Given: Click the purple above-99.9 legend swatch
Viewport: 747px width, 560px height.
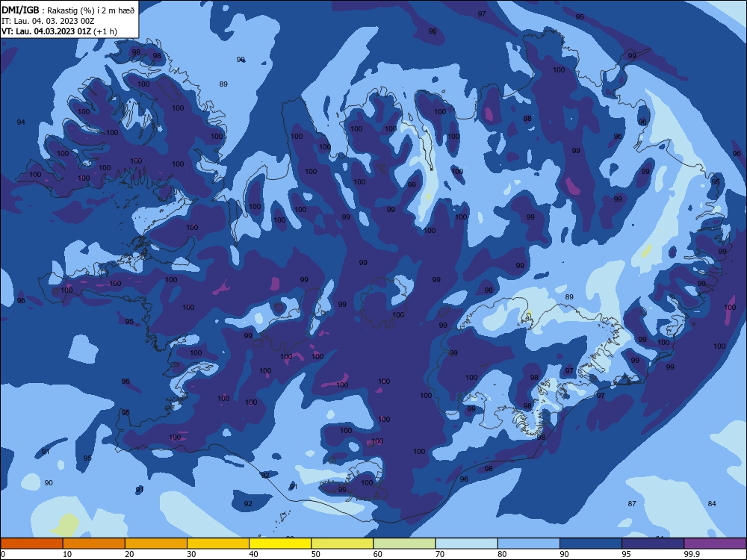Looking at the screenshot, I should [715, 544].
